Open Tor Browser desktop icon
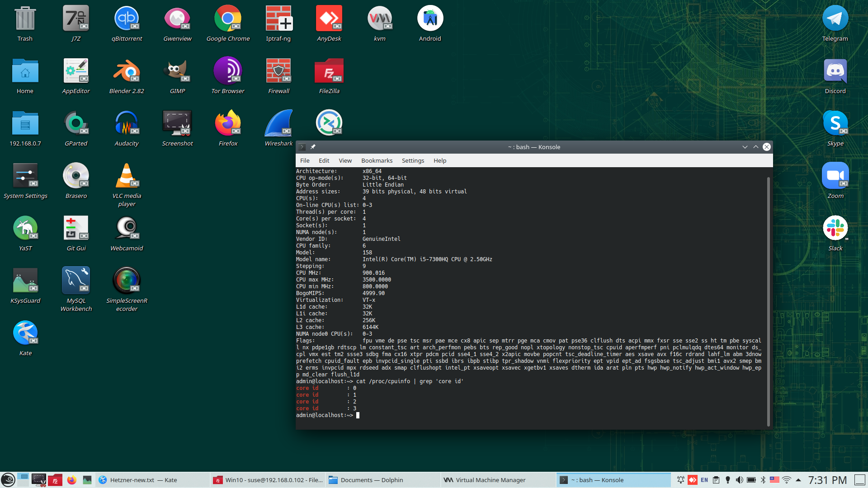This screenshot has width=868, height=488. tap(228, 71)
